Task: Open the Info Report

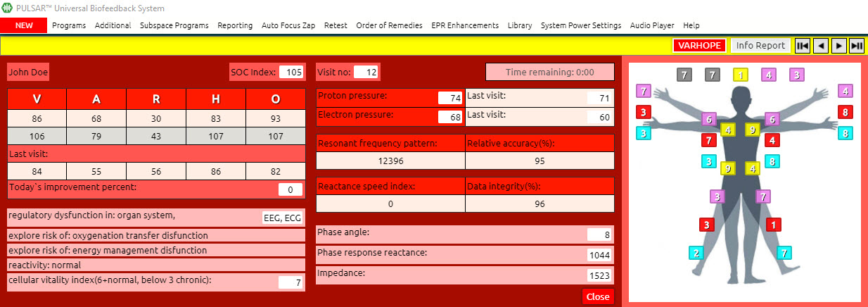Action: [760, 46]
